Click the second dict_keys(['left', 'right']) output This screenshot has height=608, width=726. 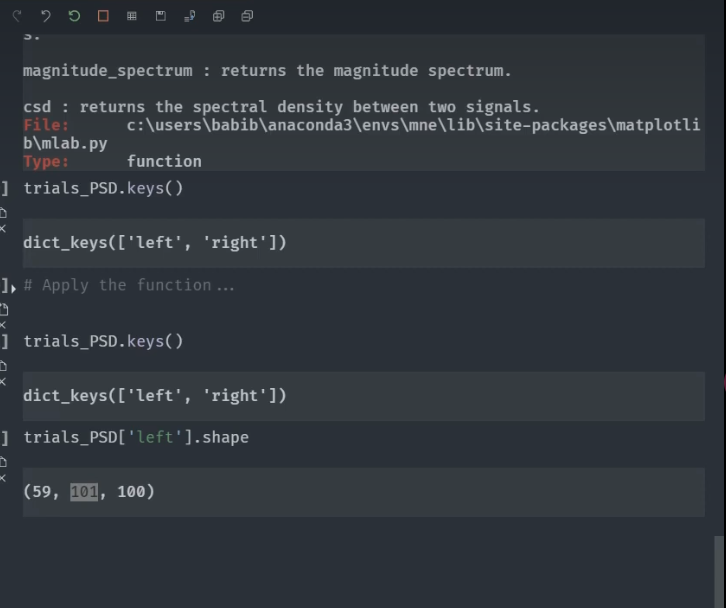pos(155,396)
